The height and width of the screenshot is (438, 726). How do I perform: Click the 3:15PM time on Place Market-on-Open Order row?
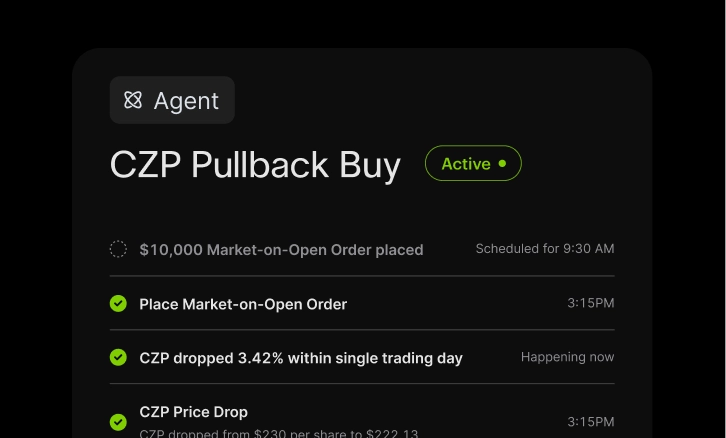(590, 303)
